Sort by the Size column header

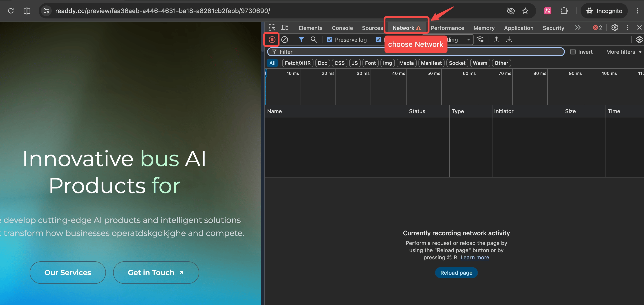[x=584, y=111]
